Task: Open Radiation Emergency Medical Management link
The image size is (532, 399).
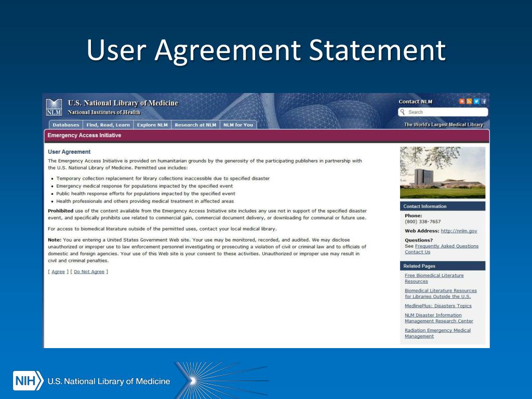Action: 437,333
